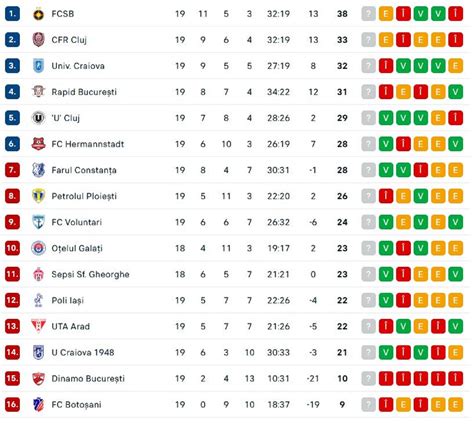This screenshot has width=474, height=425.
Task: Click Univ. Craiova's last orange draw badge
Action: click(455, 66)
